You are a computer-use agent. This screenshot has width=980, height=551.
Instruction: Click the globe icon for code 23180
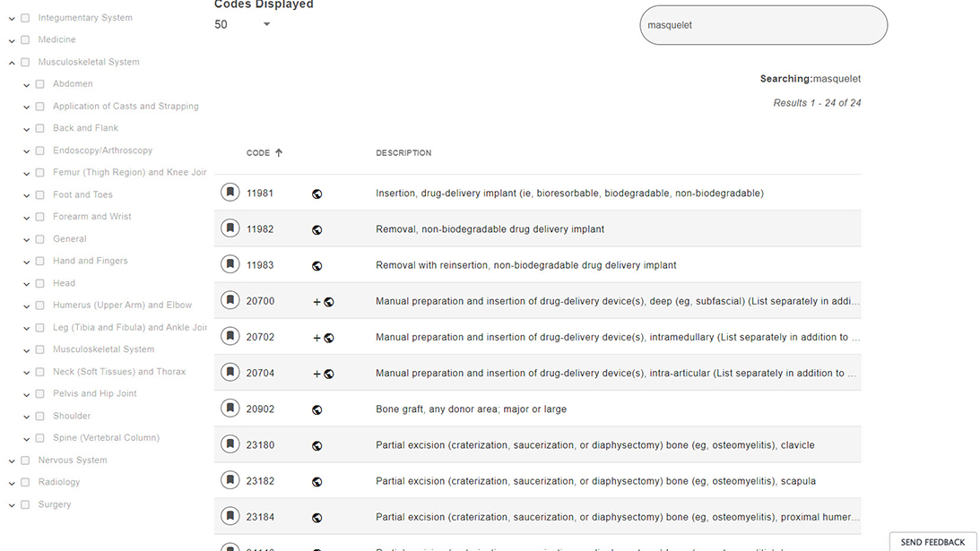tap(317, 445)
